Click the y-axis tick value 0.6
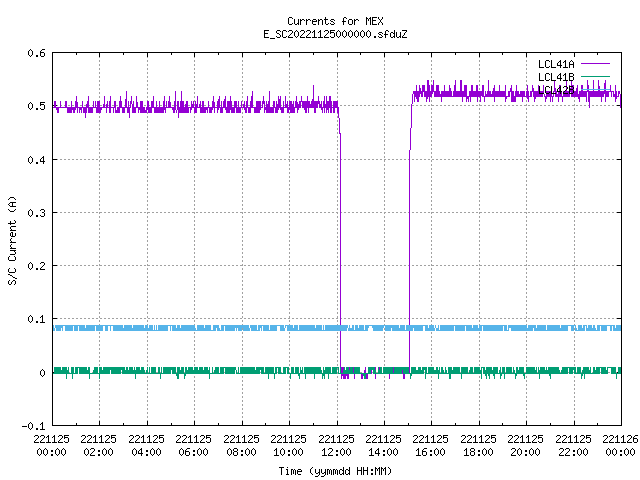 36,53
